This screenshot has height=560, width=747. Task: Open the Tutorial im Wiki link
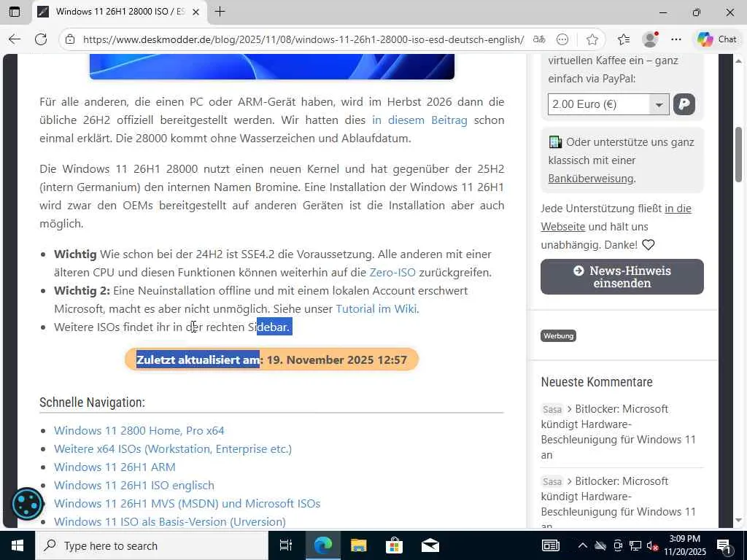tap(376, 308)
